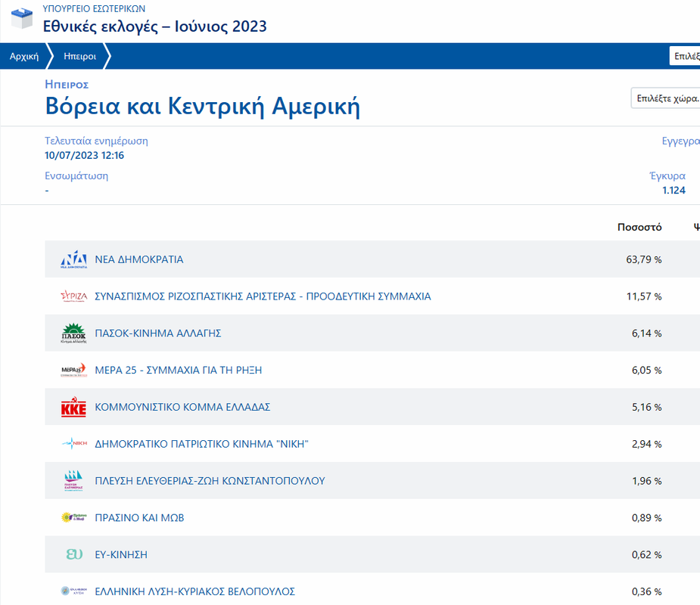700x605 pixels.
Task: Click the Ποσοστό column header
Action: (639, 227)
